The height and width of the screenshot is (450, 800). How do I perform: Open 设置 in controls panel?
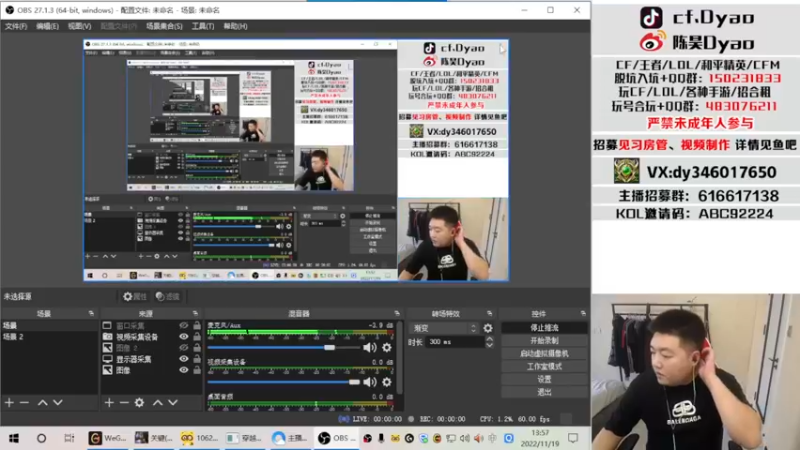click(544, 379)
